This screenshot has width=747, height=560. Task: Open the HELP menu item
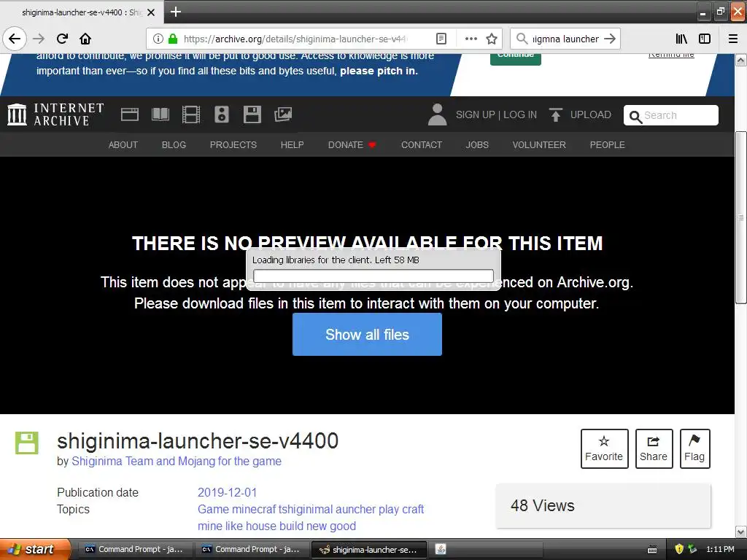pos(292,145)
